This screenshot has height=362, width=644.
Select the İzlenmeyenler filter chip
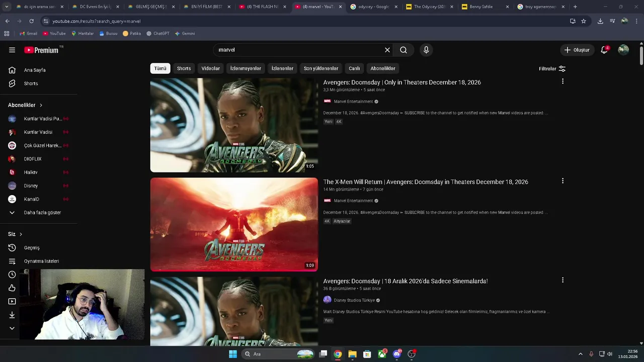[x=246, y=68]
